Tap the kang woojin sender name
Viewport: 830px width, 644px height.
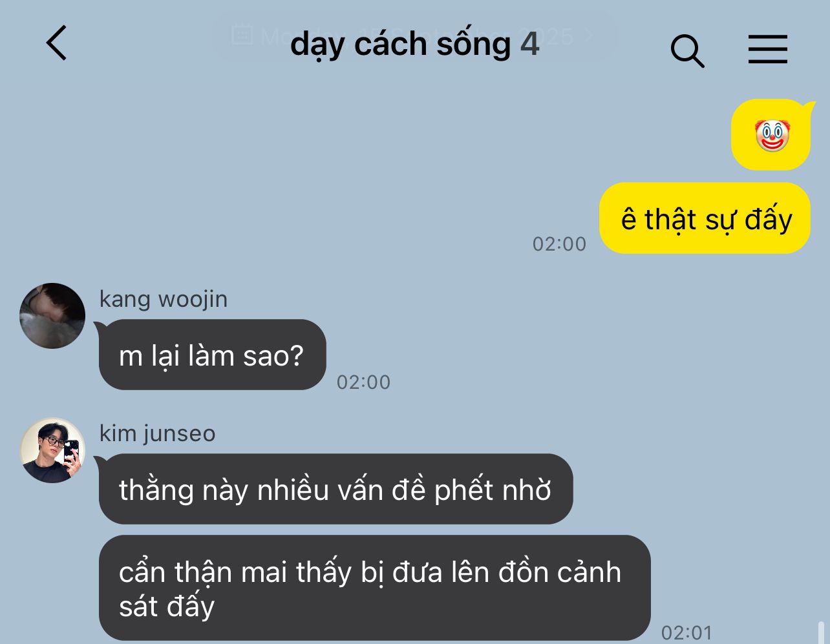163,299
